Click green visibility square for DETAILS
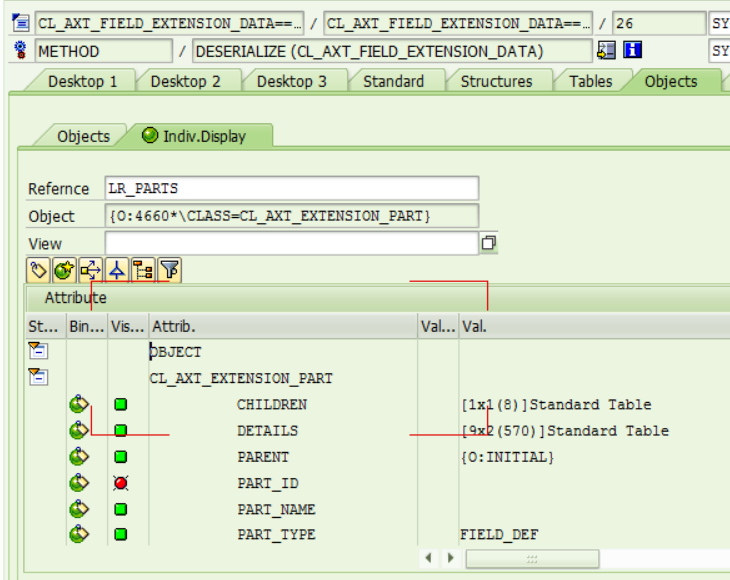 (x=121, y=430)
